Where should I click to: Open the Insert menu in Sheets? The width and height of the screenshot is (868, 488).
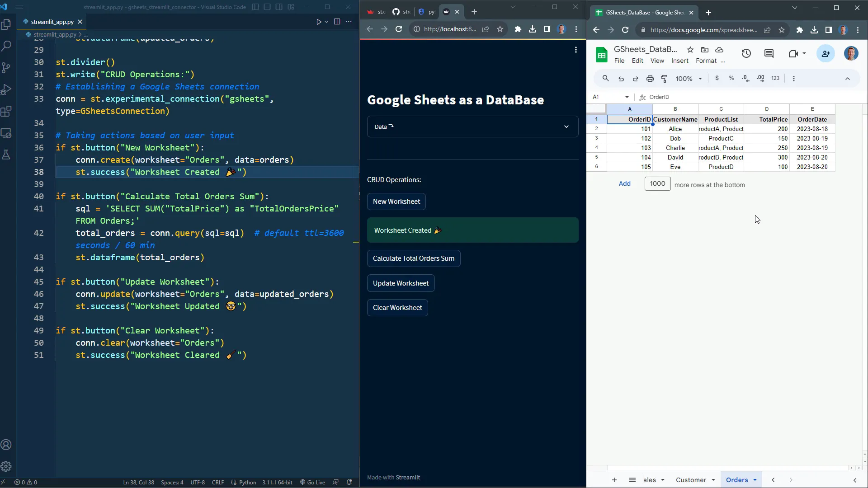coord(679,61)
